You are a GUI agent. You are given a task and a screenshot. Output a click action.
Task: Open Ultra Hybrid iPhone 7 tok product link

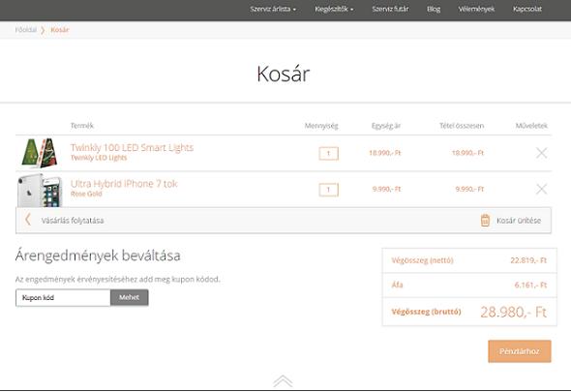tap(124, 184)
